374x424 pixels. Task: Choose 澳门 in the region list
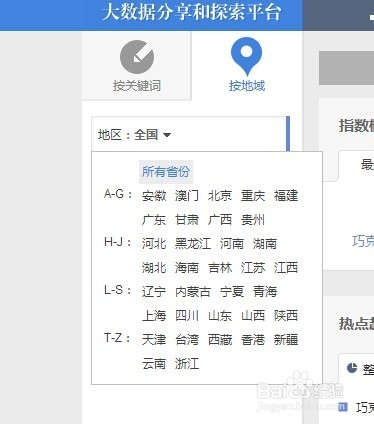pos(187,196)
